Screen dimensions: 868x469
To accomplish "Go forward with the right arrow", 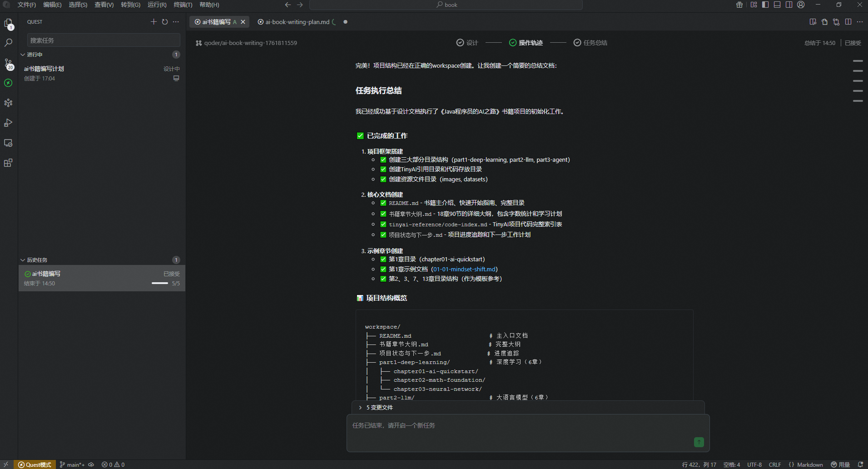I will coord(300,5).
